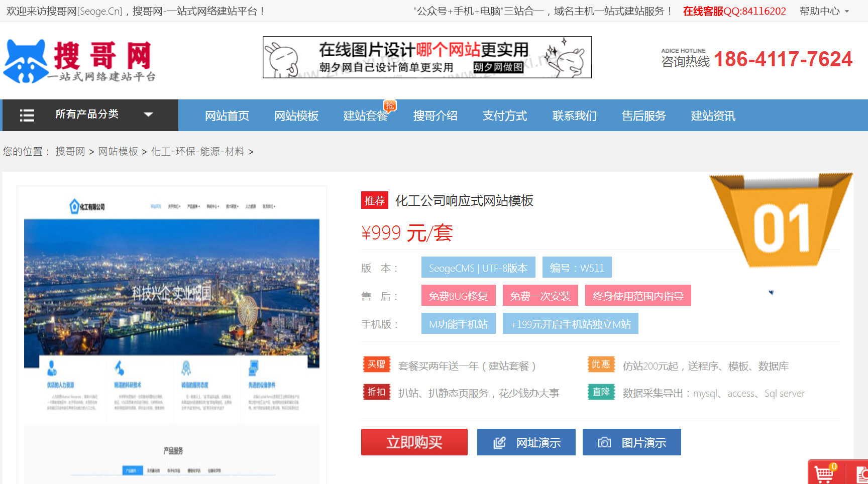Click the green 直降 badge
Image resolution: width=868 pixels, height=484 pixels.
pyautogui.click(x=601, y=392)
